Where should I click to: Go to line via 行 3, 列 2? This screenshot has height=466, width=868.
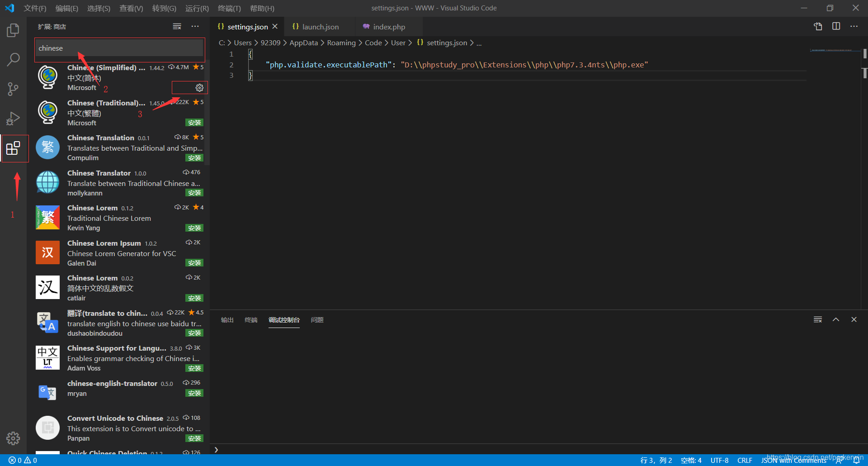pos(656,460)
